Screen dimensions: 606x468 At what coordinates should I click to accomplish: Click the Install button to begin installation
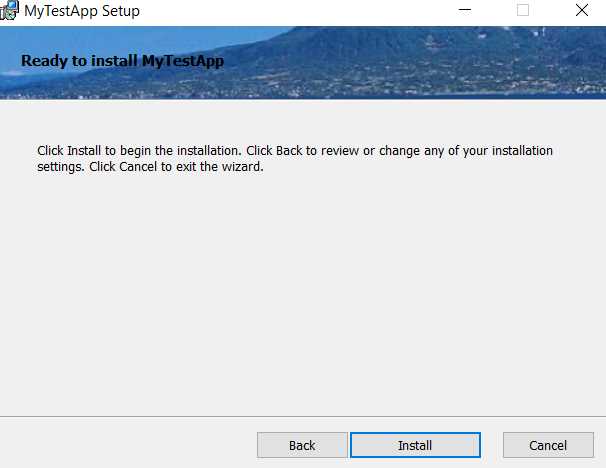pyautogui.click(x=415, y=445)
